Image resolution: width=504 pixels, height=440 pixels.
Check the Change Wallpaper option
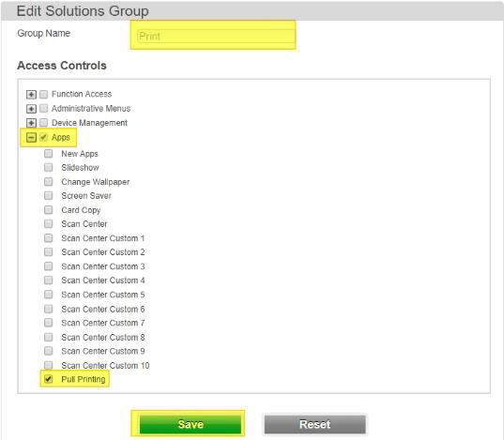tap(49, 182)
